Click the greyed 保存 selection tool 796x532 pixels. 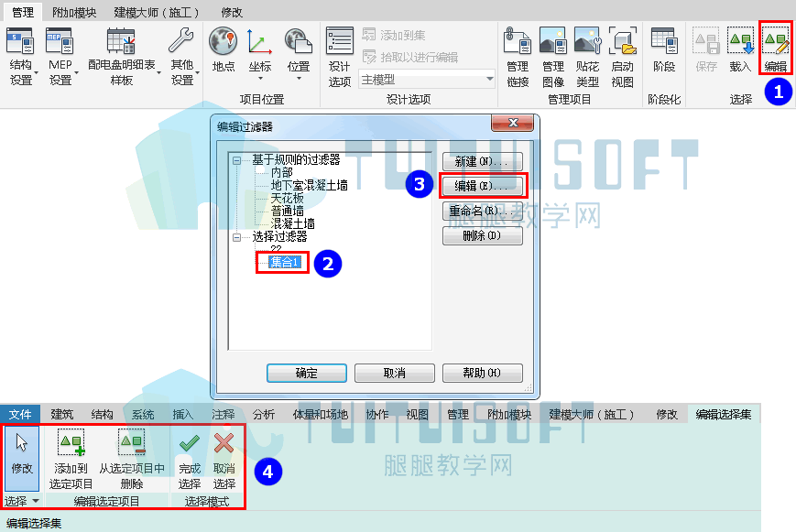coord(706,49)
